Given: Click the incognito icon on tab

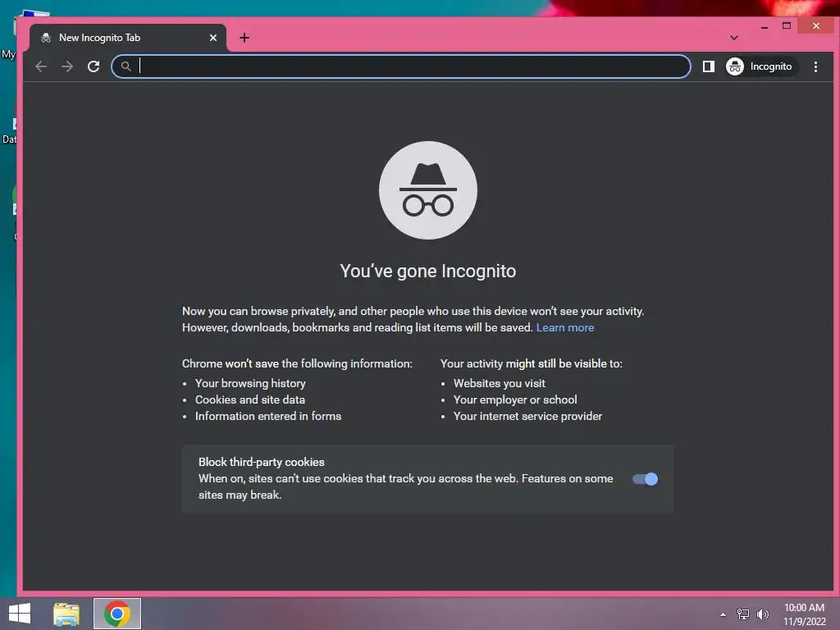Looking at the screenshot, I should click(x=46, y=38).
